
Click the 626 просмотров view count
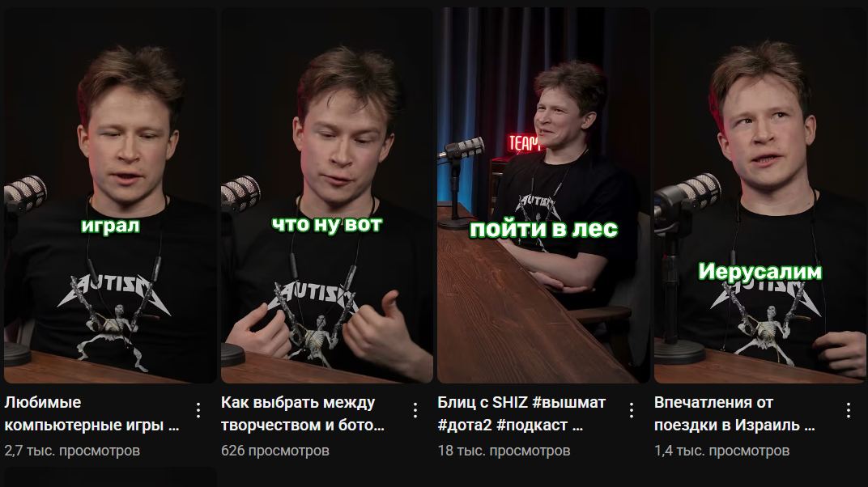point(275,451)
